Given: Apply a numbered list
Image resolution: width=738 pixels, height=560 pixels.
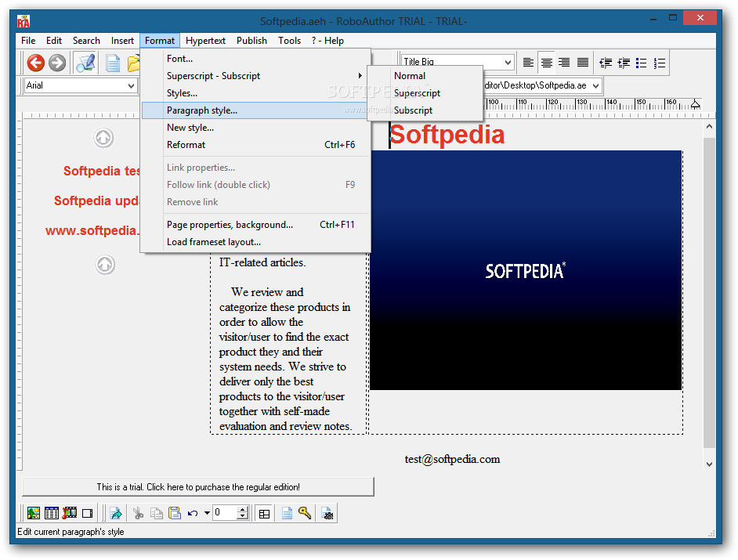Looking at the screenshot, I should [x=660, y=63].
